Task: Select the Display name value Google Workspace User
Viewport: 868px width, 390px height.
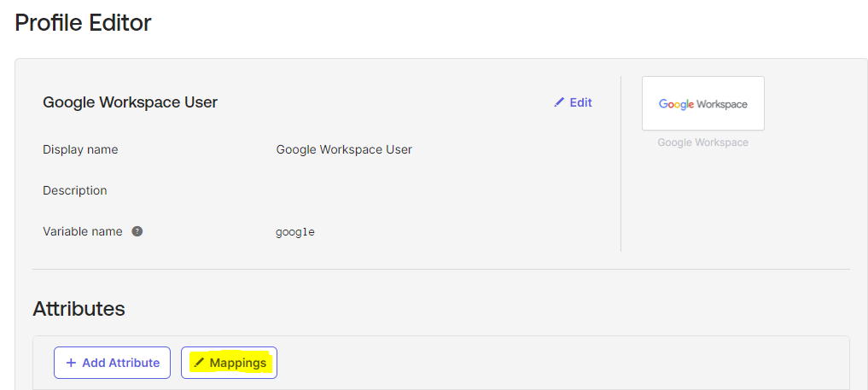Action: pos(344,149)
